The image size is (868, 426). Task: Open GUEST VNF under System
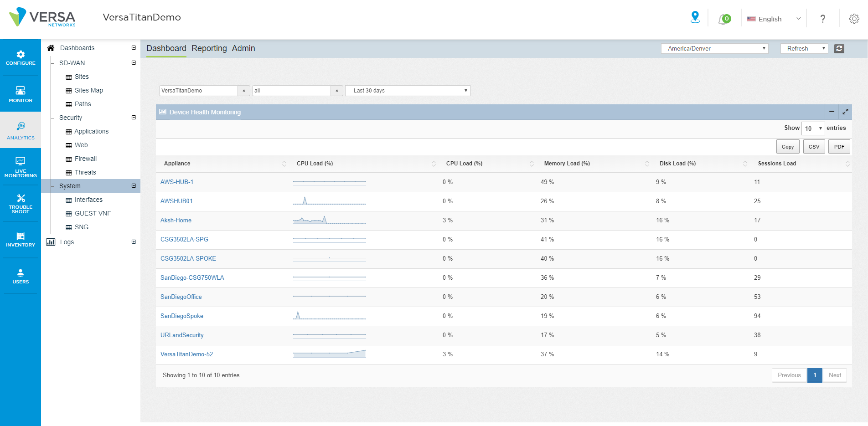coord(93,213)
